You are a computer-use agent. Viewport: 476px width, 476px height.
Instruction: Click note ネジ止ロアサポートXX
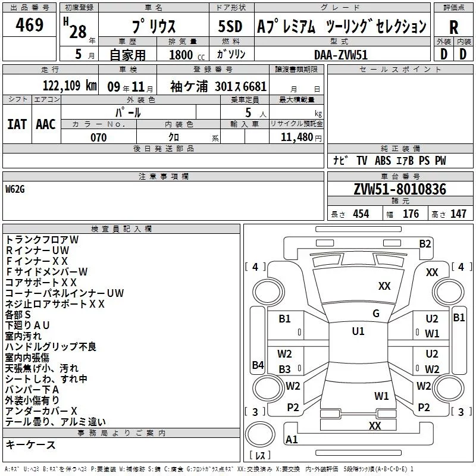(x=55, y=304)
